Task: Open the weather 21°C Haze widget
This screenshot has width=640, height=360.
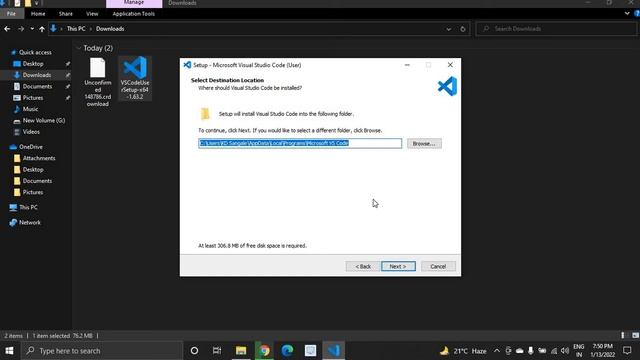Action: 463,351
